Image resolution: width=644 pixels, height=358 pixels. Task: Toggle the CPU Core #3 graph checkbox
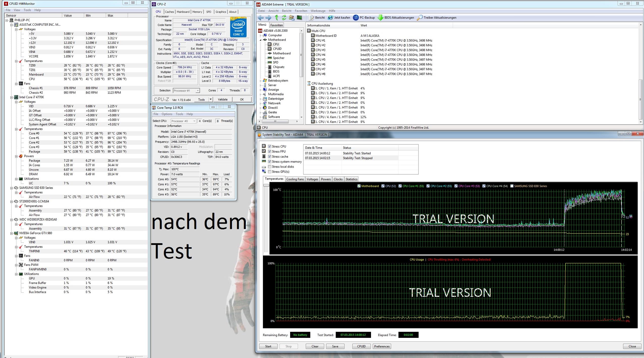pos(456,186)
